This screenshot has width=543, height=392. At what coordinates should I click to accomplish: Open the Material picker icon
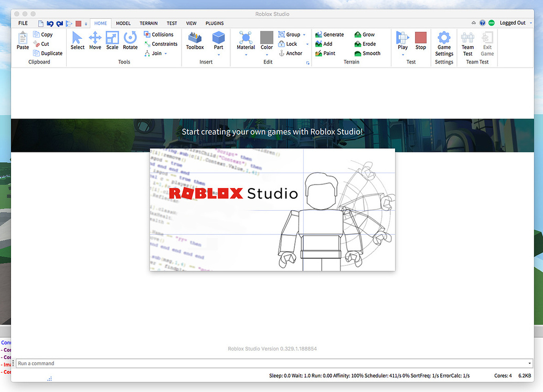[246, 37]
